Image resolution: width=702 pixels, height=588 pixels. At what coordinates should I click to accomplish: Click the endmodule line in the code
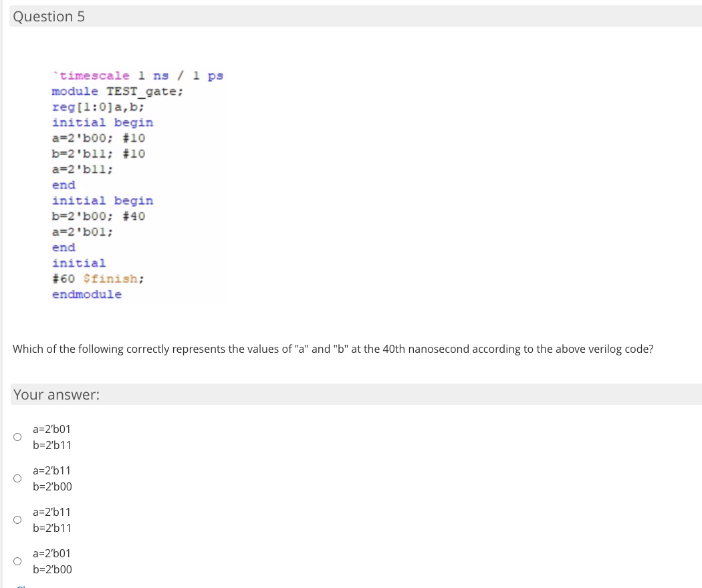(86, 294)
